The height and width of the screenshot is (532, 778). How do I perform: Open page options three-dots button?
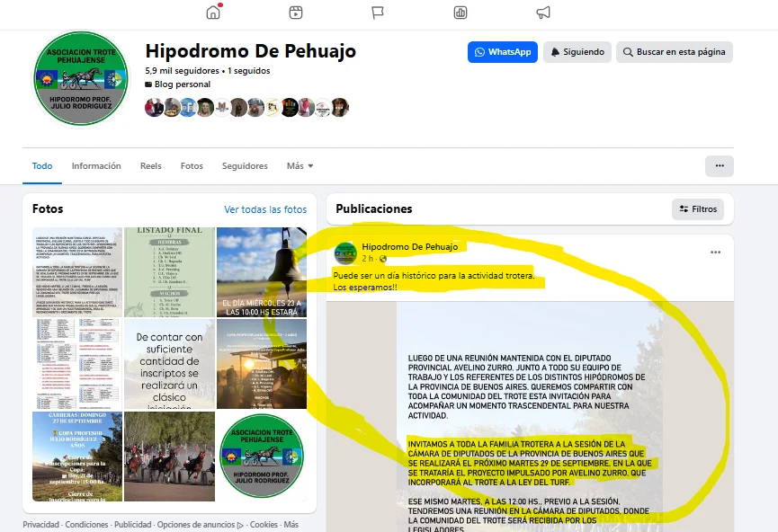(x=720, y=166)
